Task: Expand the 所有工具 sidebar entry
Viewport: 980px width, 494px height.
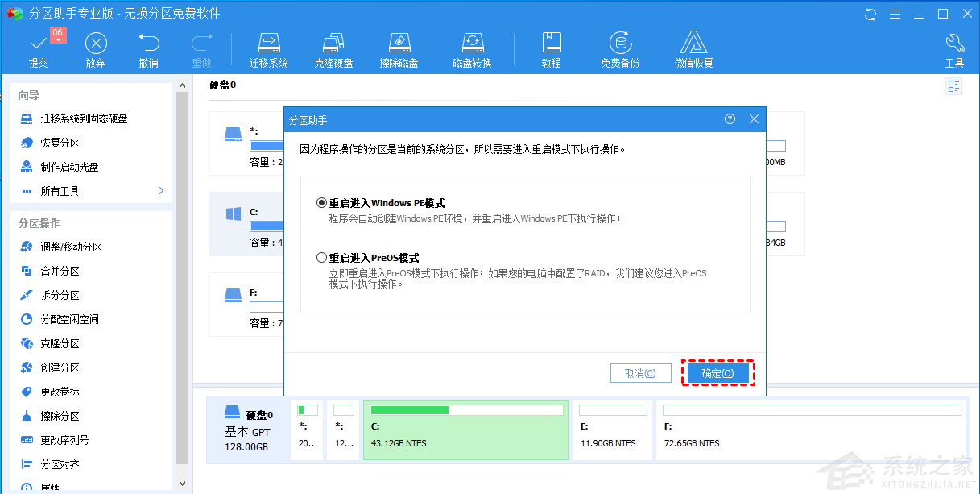Action: pyautogui.click(x=50, y=190)
